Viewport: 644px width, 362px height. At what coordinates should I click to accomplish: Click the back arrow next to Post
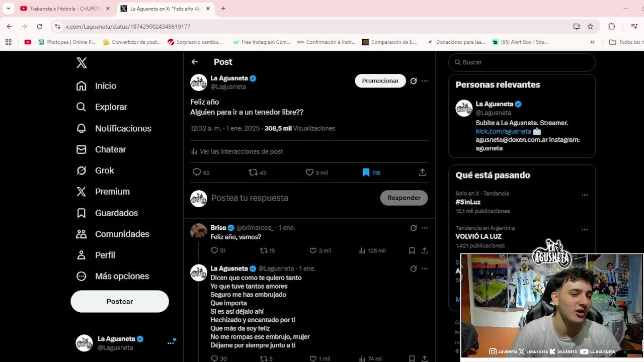tap(195, 62)
